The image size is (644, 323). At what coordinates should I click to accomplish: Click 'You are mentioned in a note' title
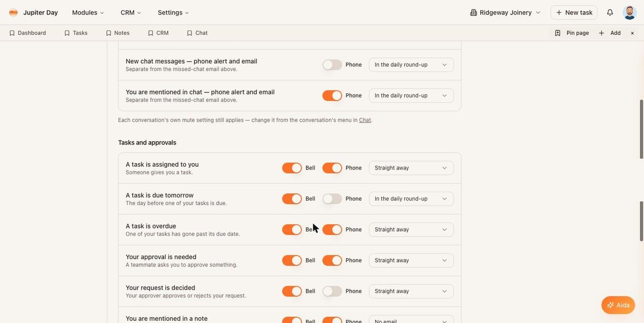coord(166,319)
